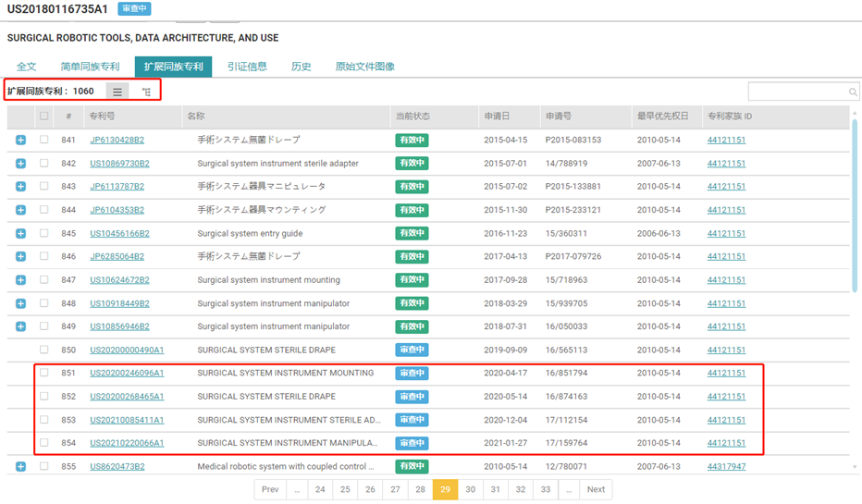Focus the table search input field
862x504 pixels.
(797, 92)
